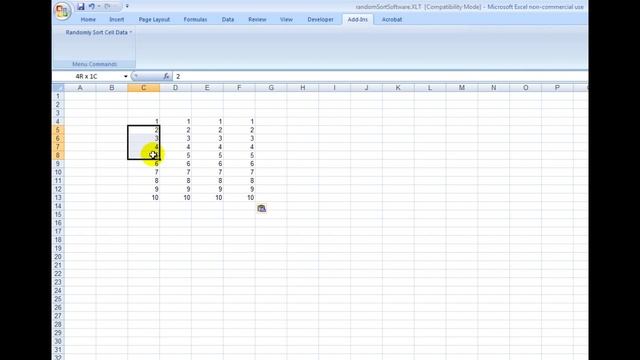Select the Data tab

[228, 20]
